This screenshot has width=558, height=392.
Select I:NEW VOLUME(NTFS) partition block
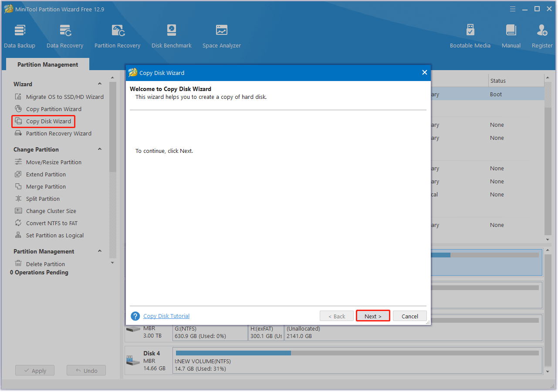click(x=357, y=361)
